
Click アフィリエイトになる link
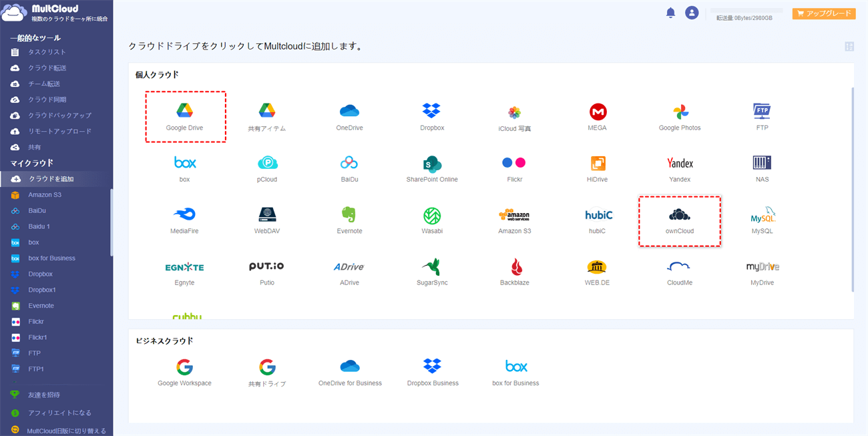(x=59, y=413)
